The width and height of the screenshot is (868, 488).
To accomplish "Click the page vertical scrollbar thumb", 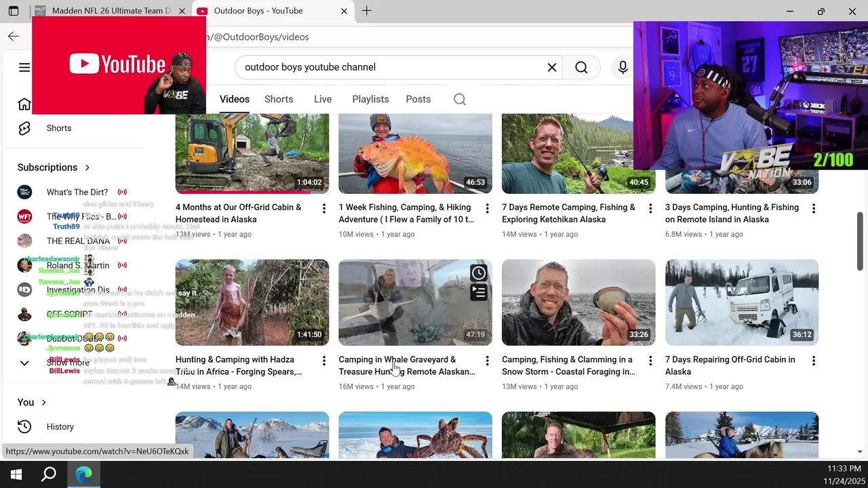I will pos(860,241).
